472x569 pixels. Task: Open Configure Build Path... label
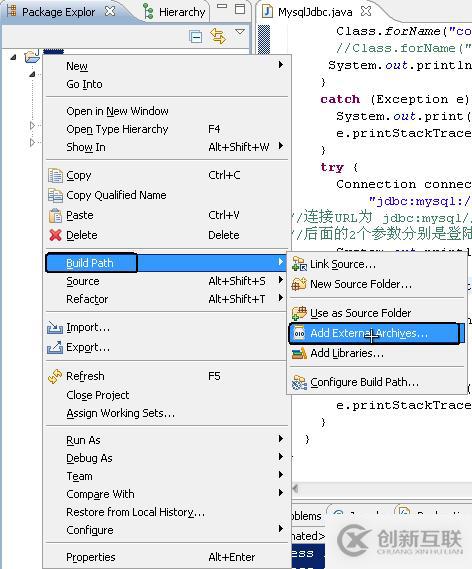(364, 382)
